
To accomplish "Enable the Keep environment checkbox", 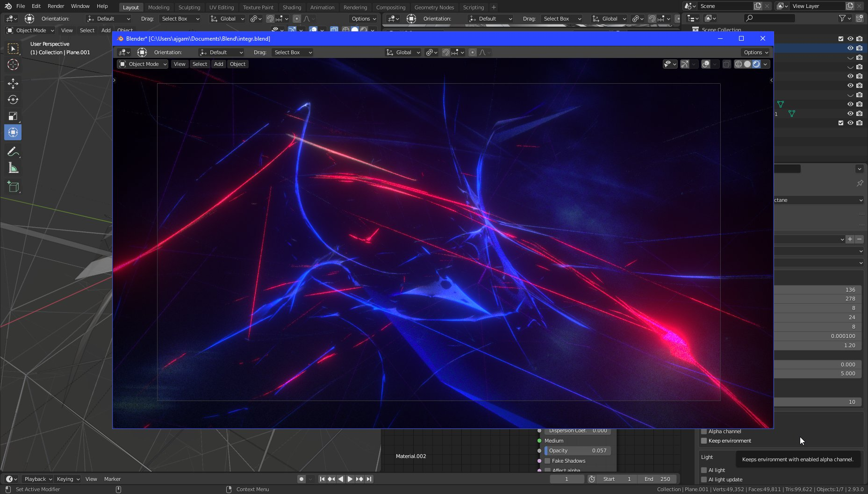I will pyautogui.click(x=704, y=441).
